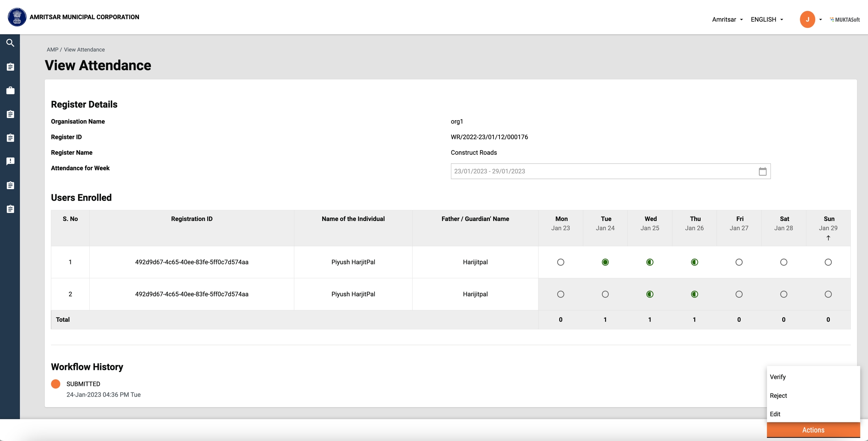Click the Amritsar Municipal Corporation emblem logo

tap(17, 17)
